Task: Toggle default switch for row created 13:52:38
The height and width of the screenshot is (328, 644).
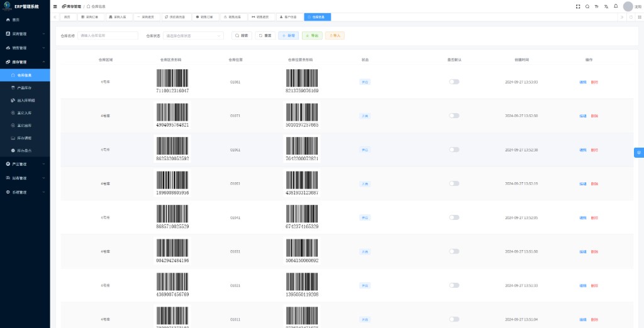Action: [454, 150]
